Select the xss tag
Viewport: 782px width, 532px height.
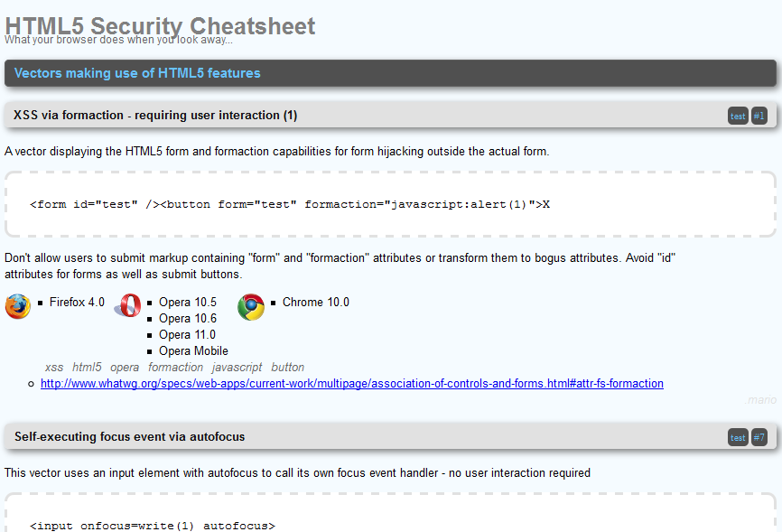click(54, 368)
